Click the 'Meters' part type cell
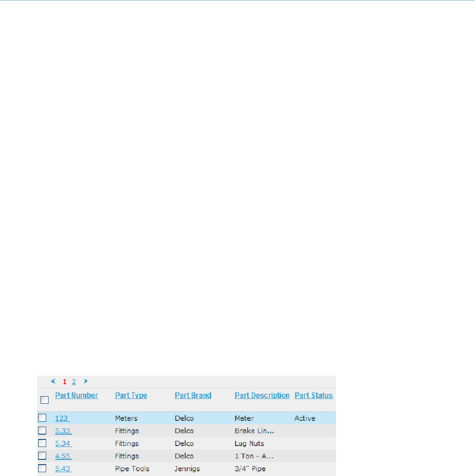 pyautogui.click(x=126, y=418)
